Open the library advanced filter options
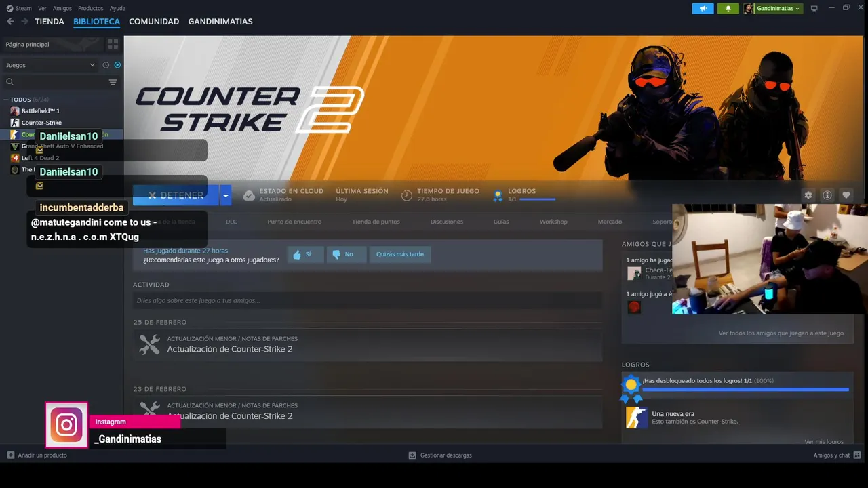 [x=113, y=82]
